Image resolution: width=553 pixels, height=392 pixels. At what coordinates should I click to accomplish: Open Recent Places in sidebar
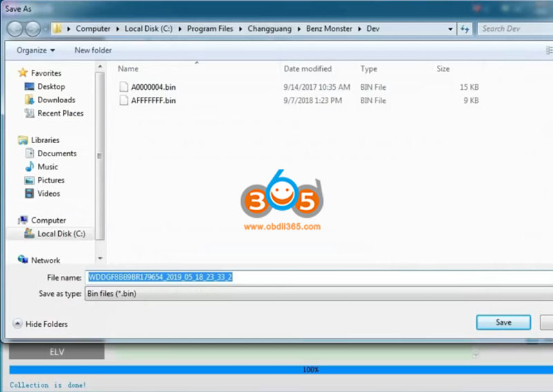(60, 113)
